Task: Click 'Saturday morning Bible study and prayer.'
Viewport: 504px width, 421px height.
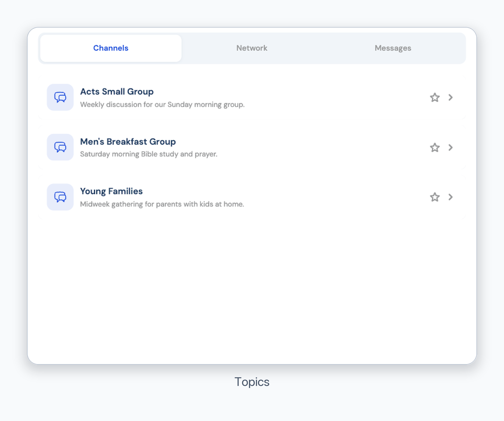Action: [149, 154]
